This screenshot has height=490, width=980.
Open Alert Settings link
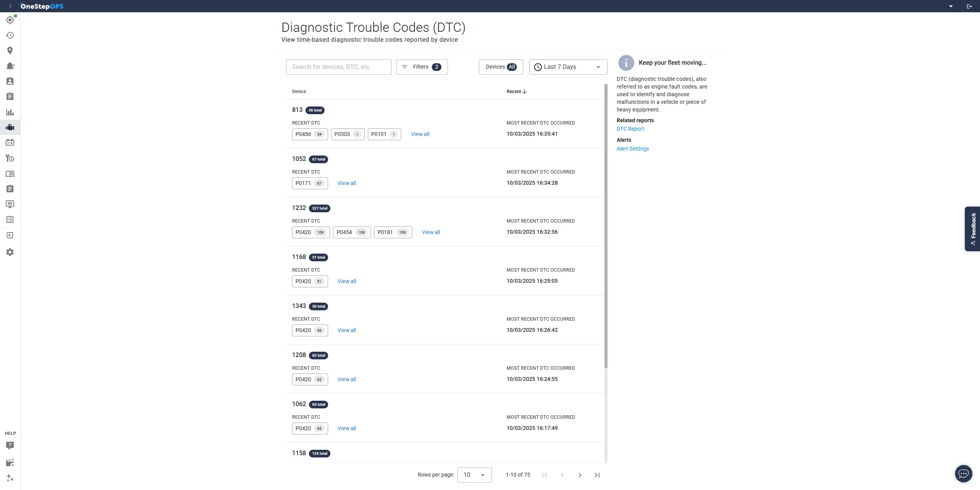pos(632,149)
